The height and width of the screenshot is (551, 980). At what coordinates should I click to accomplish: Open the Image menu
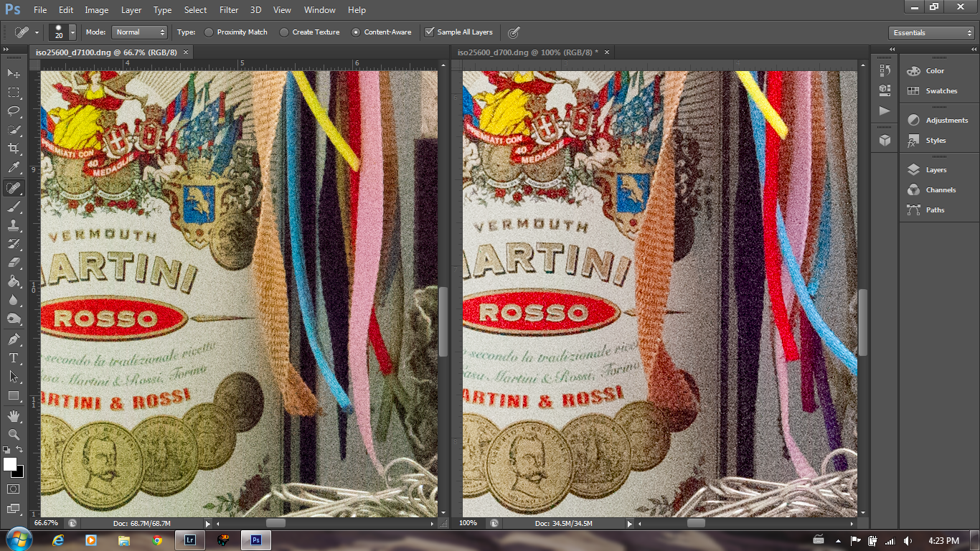(x=97, y=10)
